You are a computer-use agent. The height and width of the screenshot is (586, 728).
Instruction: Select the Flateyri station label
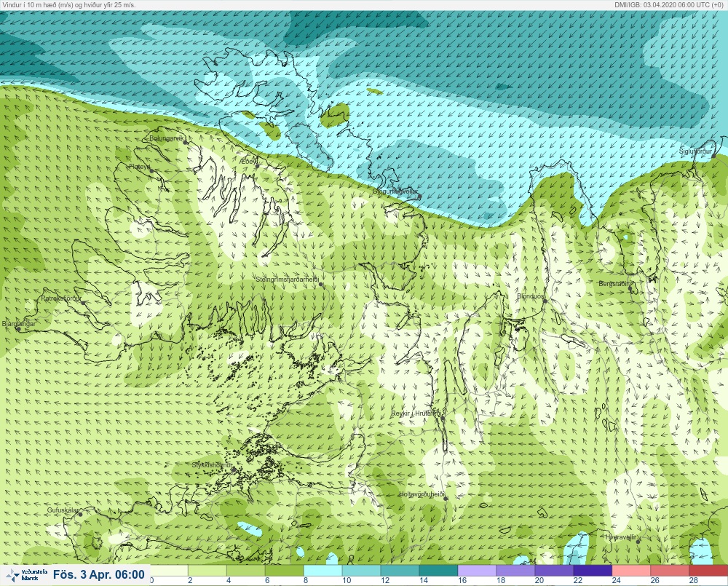[x=140, y=167]
